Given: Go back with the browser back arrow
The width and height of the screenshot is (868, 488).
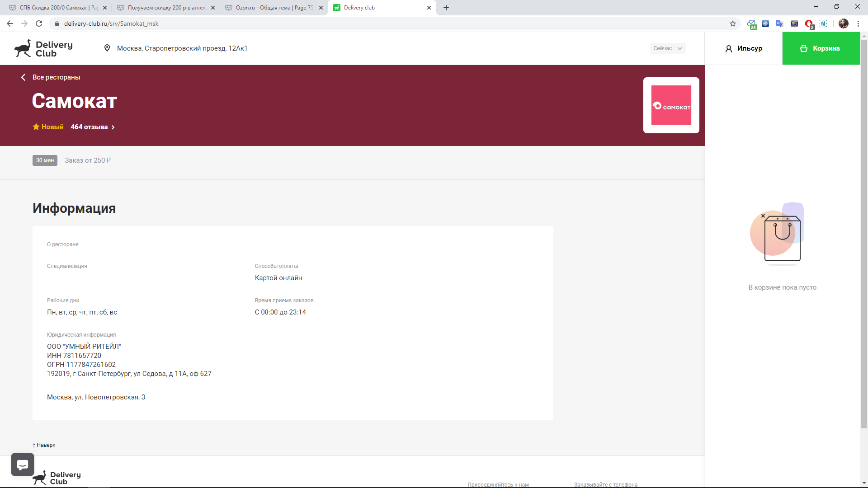Looking at the screenshot, I should pos(10,23).
